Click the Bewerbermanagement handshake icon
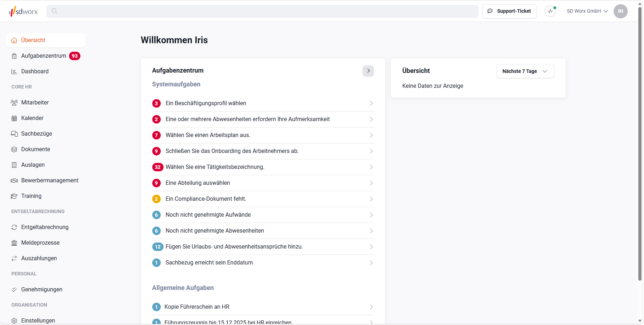The height and width of the screenshot is (325, 644). tap(14, 181)
